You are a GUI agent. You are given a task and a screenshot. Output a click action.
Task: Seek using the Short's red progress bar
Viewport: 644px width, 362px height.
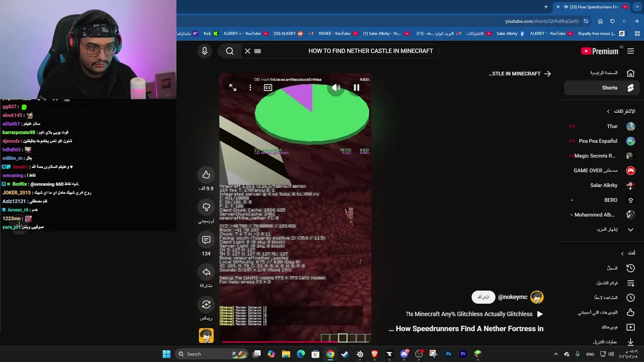pyautogui.click(x=296, y=341)
